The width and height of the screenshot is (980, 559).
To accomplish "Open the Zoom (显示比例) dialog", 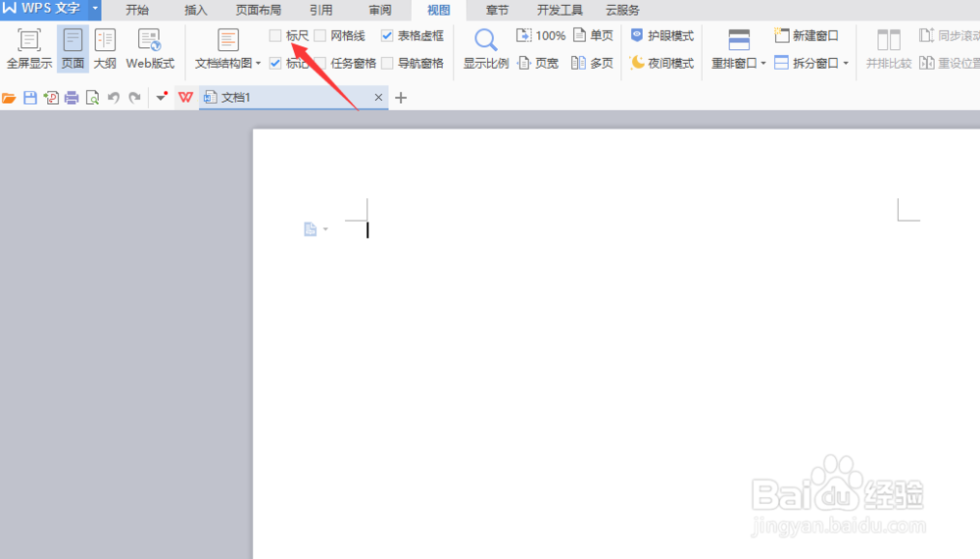I will (x=486, y=49).
